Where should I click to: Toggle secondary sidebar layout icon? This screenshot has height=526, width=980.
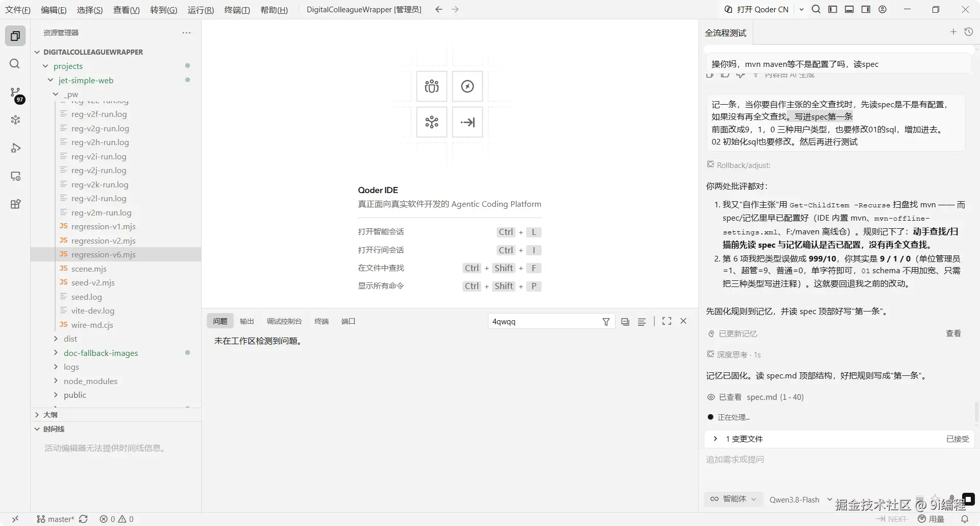click(x=866, y=9)
